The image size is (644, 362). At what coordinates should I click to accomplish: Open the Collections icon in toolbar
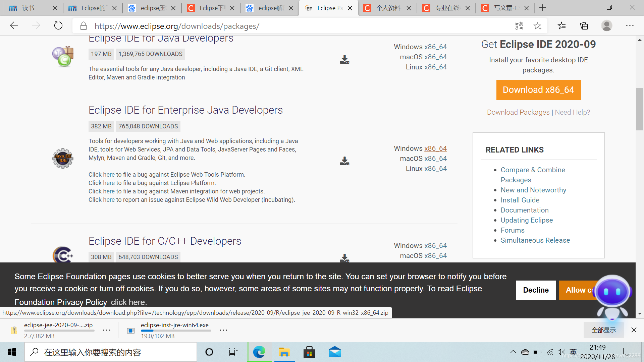tap(584, 26)
